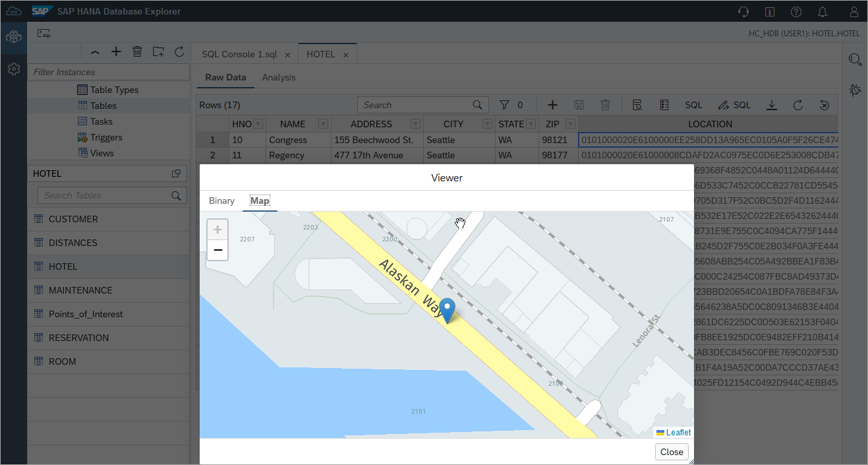Open the Analysis tab
This screenshot has width=868, height=465.
[279, 77]
